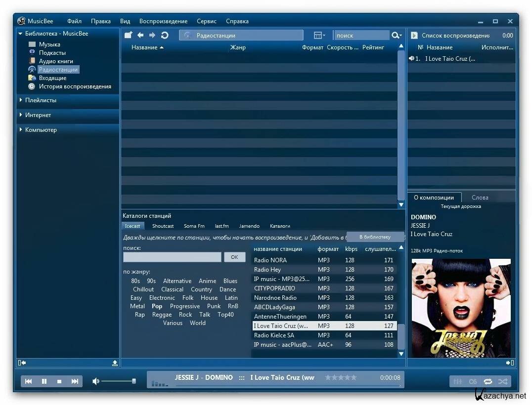This screenshot has height=405, width=532.
Task: Click the refresh icon in the navigation toolbar
Action: 165,35
